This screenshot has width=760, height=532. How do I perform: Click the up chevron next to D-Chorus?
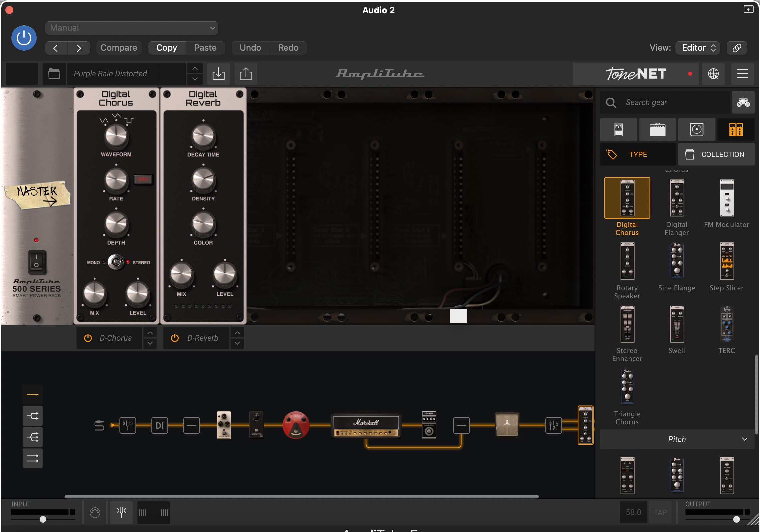(150, 333)
